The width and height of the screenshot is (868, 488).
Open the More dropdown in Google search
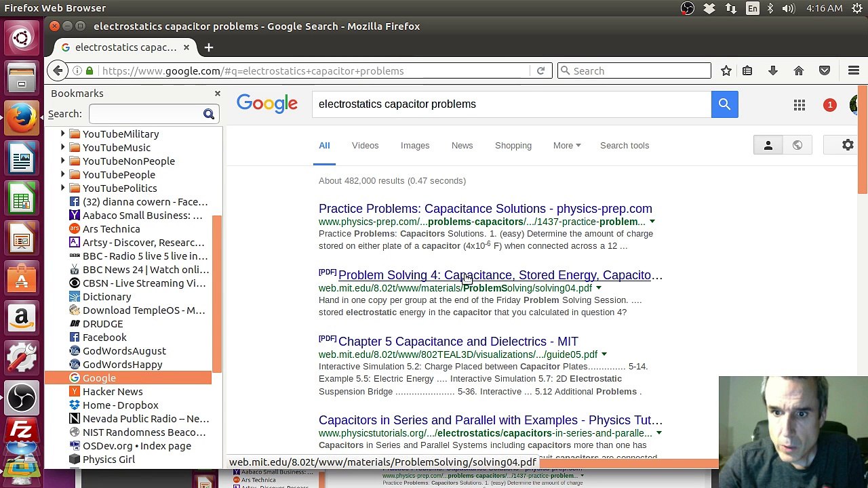tap(567, 145)
